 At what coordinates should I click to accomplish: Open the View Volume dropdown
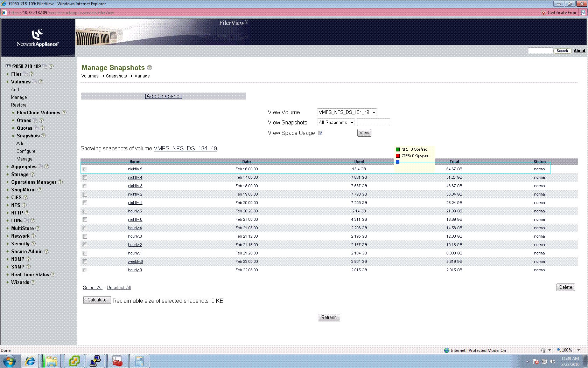pos(347,112)
